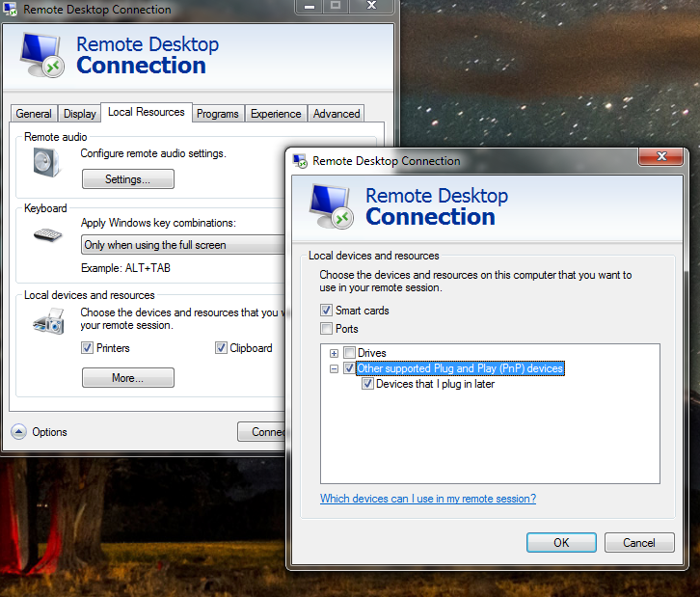Viewport: 700px width, 597px height.
Task: Open remote audio Settings button
Action: [x=128, y=179]
